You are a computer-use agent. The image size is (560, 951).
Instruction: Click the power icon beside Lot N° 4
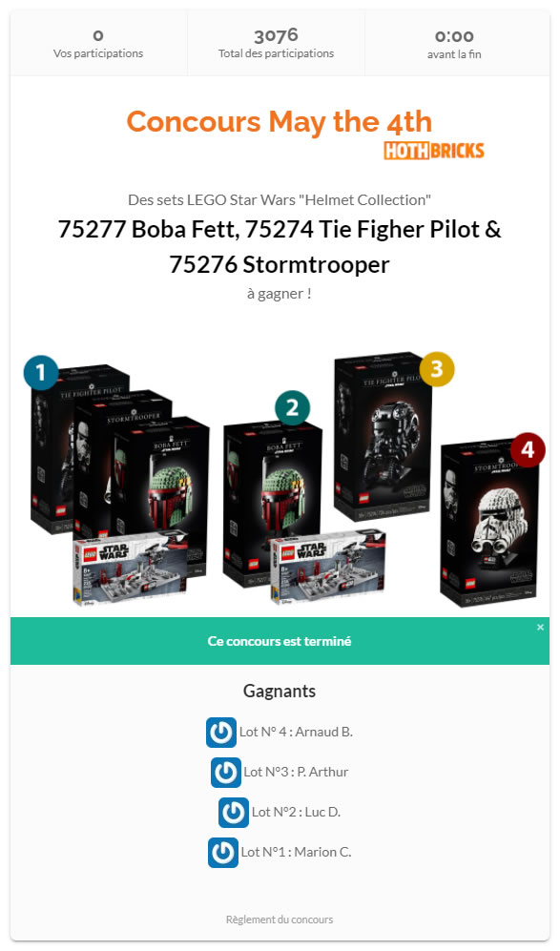pyautogui.click(x=220, y=732)
